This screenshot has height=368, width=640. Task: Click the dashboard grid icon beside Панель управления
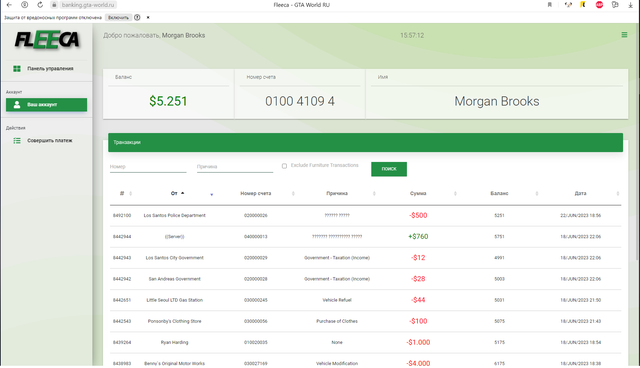click(x=17, y=69)
